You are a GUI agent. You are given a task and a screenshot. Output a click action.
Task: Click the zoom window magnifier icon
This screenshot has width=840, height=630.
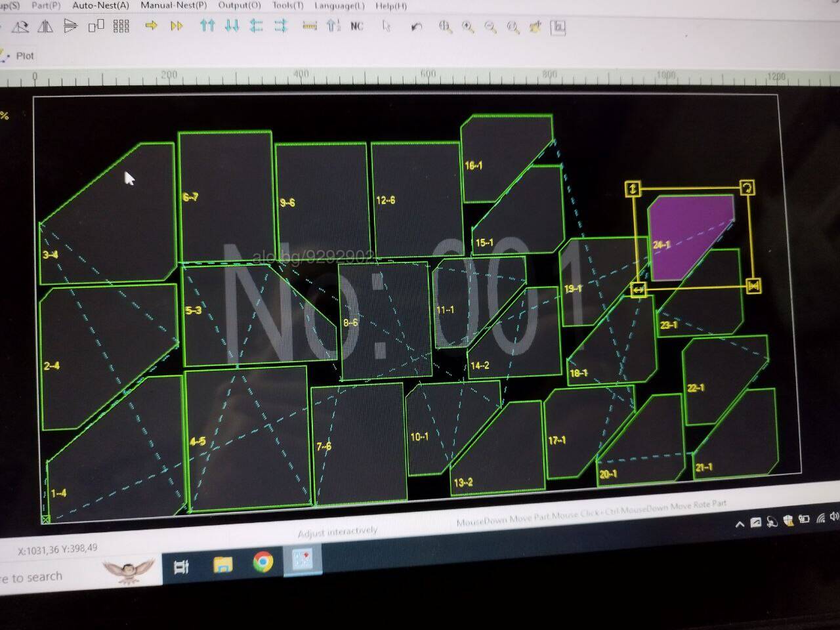tap(446, 27)
